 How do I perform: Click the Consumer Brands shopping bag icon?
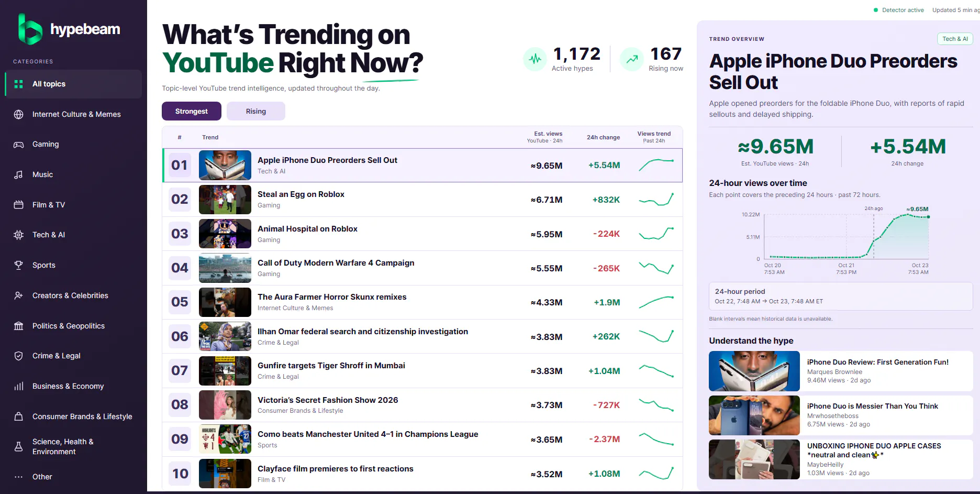click(x=19, y=416)
